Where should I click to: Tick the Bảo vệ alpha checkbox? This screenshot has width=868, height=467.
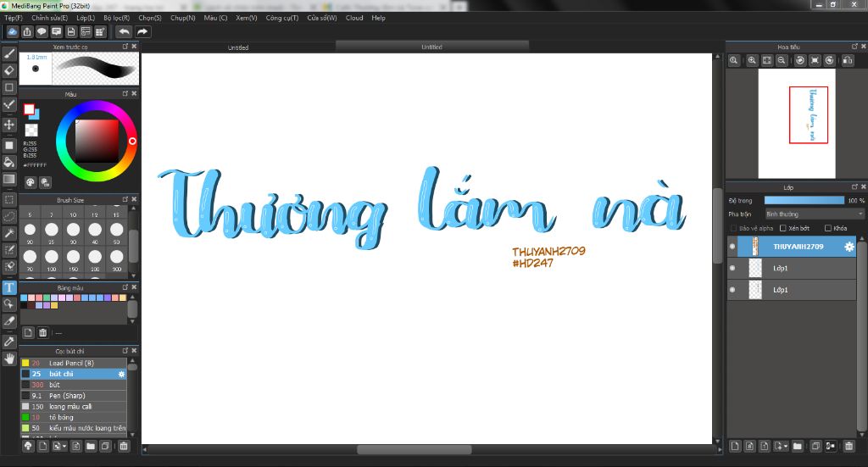[733, 228]
